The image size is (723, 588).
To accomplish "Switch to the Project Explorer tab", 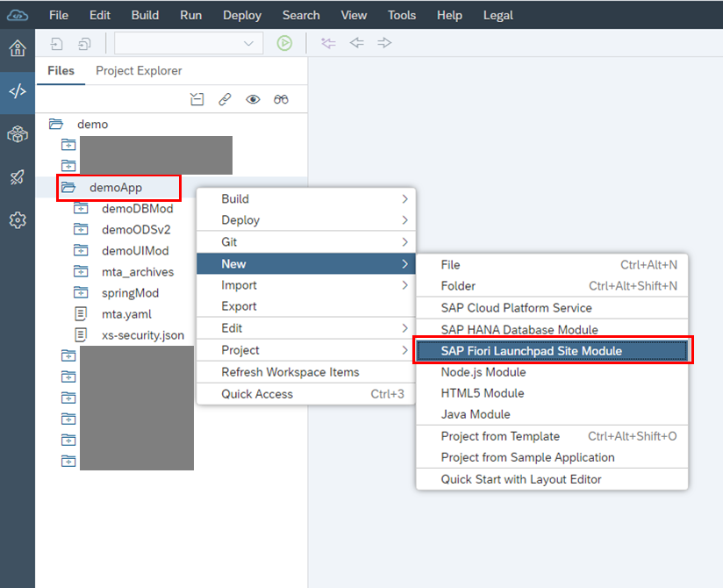I will coord(139,70).
